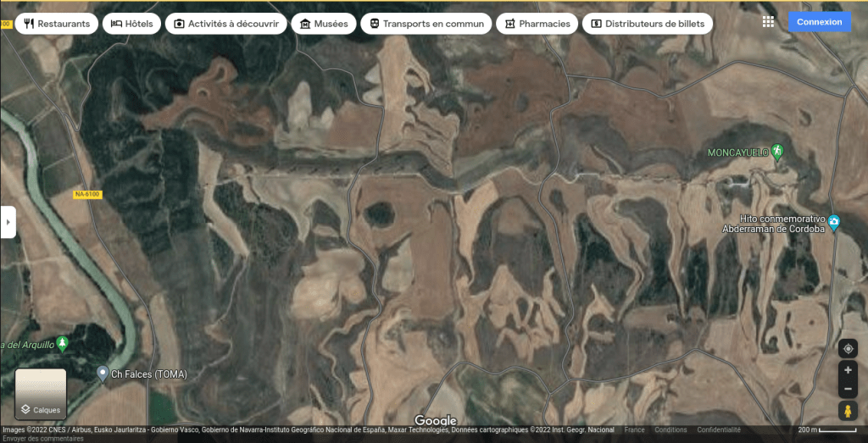The width and height of the screenshot is (868, 443).
Task: Show Musées nearby
Action: click(324, 24)
